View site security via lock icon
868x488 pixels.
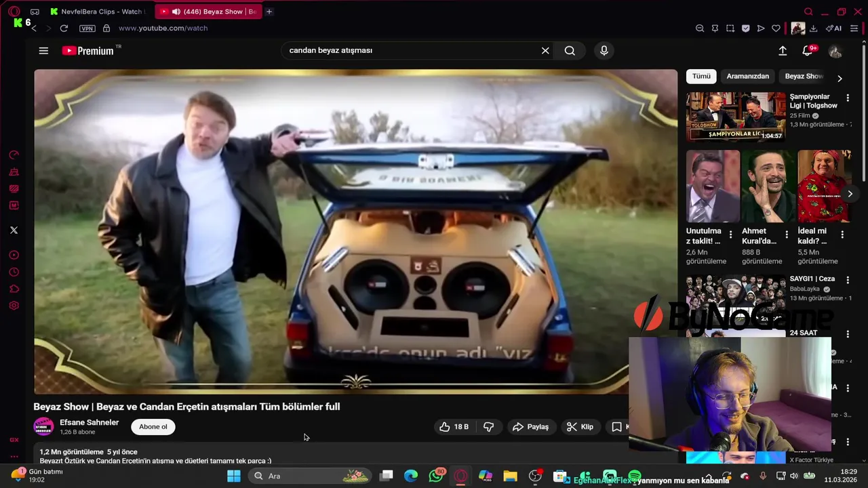106,28
